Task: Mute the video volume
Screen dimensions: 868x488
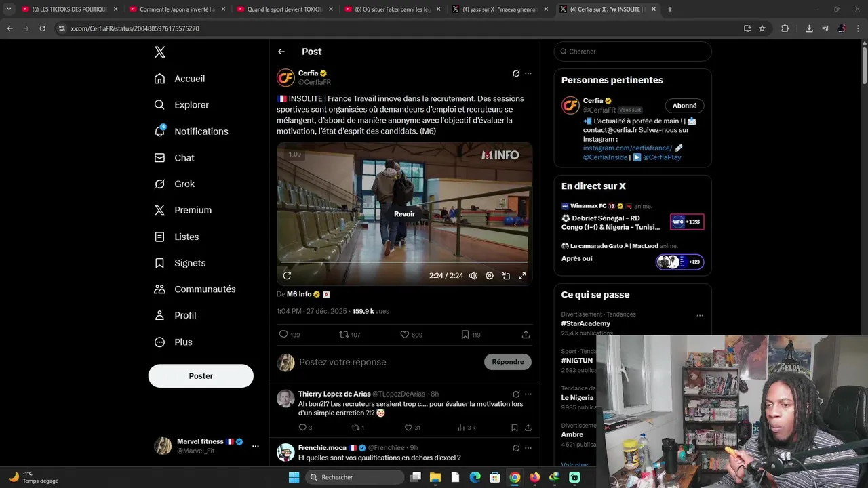Action: 473,276
